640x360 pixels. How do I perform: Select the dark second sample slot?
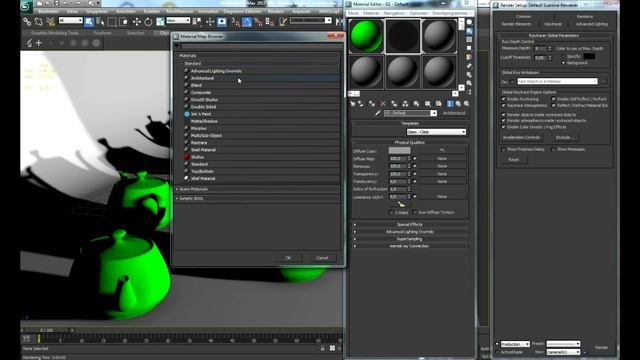pos(403,36)
